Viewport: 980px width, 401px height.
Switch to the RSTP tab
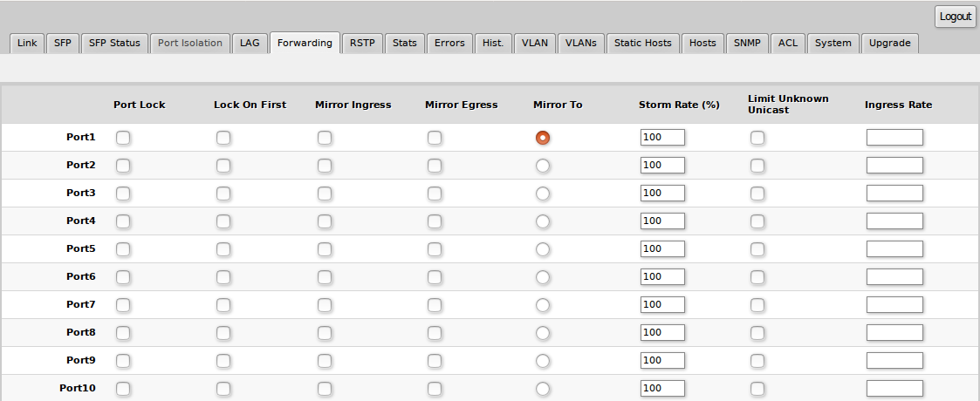pos(362,43)
